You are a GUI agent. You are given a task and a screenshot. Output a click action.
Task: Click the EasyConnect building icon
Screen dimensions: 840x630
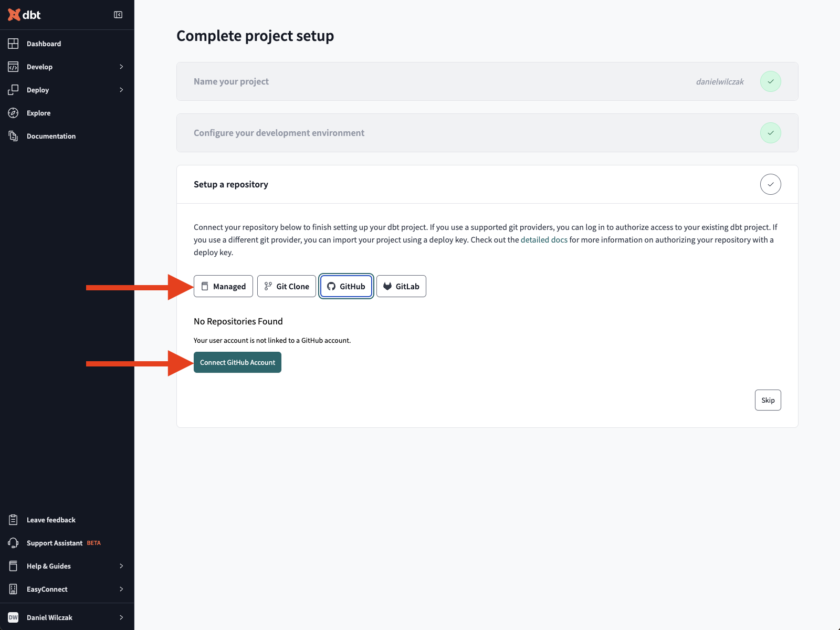click(x=13, y=589)
